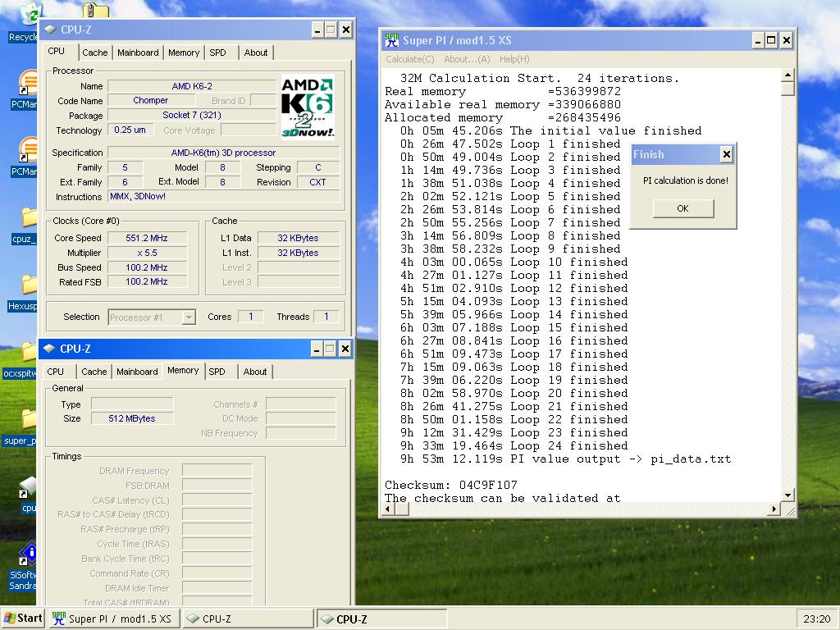Click the Loop 24 finished line
Viewport: 840px width, 630px height.
pos(514,445)
